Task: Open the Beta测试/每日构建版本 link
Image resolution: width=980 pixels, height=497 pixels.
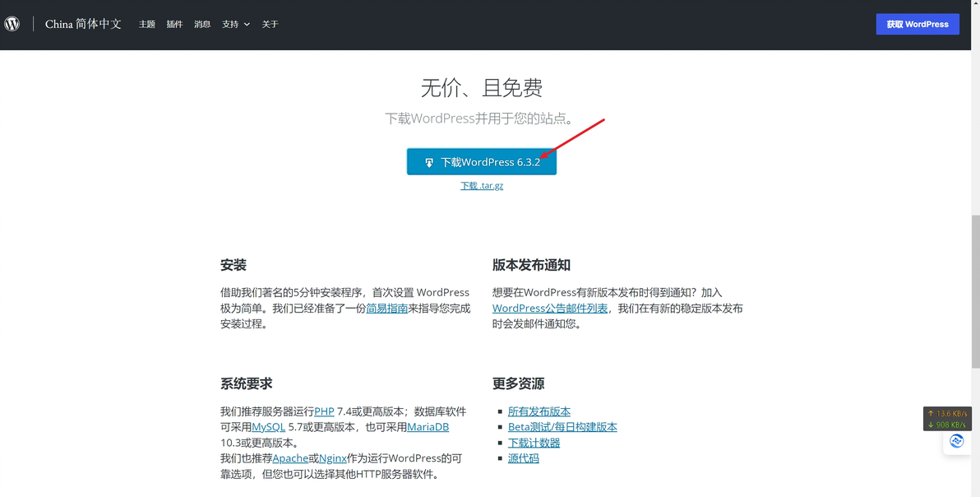Action: 562,427
